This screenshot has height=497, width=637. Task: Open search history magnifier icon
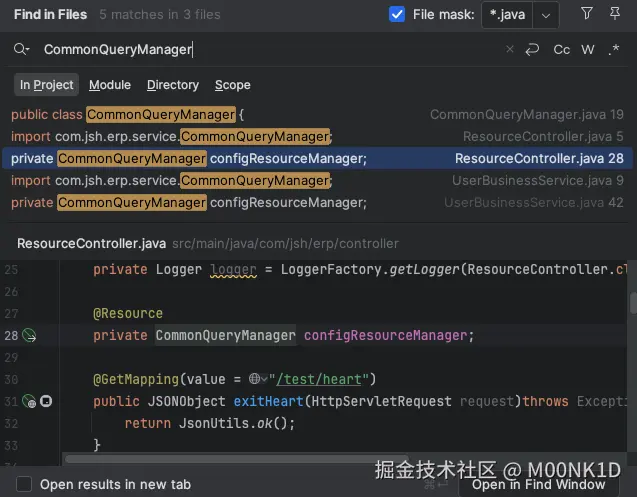coord(21,49)
